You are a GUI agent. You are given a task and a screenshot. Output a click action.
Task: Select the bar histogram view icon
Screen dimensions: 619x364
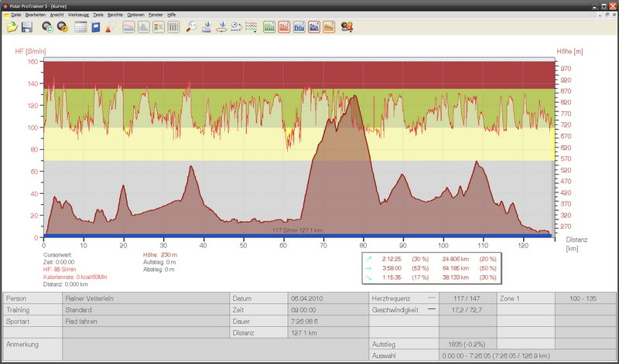click(x=143, y=27)
